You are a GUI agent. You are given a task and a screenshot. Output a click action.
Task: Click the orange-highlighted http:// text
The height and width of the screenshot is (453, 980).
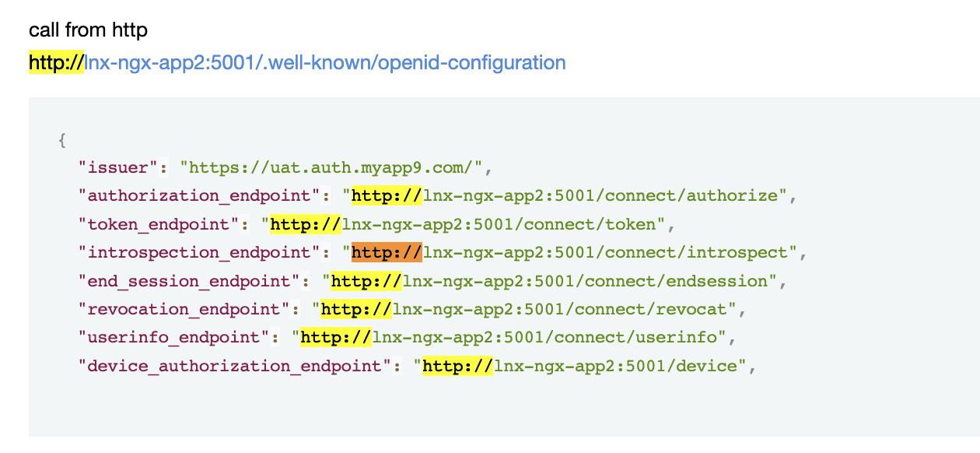(x=387, y=252)
